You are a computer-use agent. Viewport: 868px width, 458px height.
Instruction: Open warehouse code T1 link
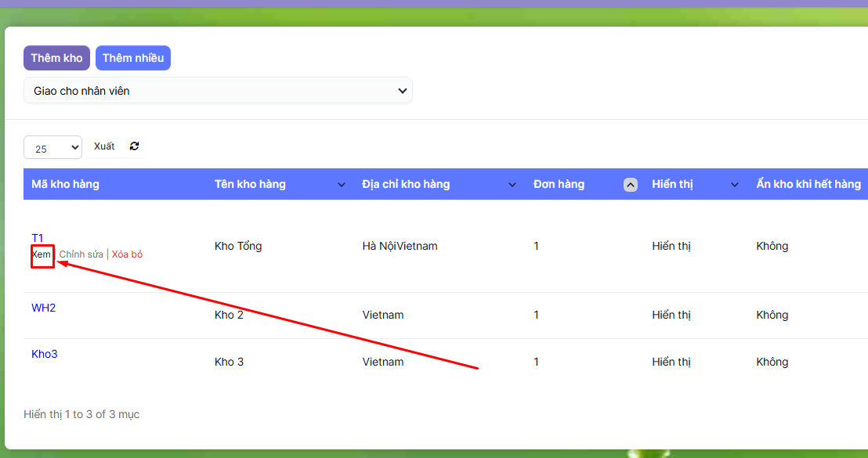[38, 238]
